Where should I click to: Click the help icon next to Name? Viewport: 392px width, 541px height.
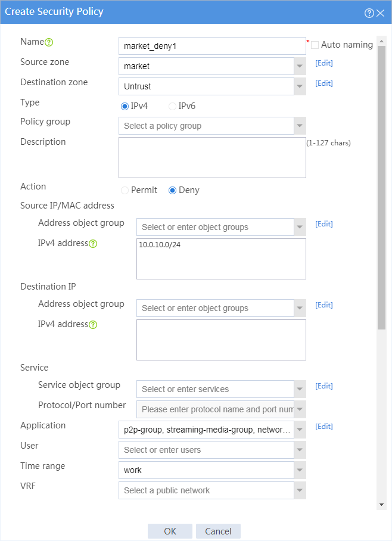[x=49, y=42]
